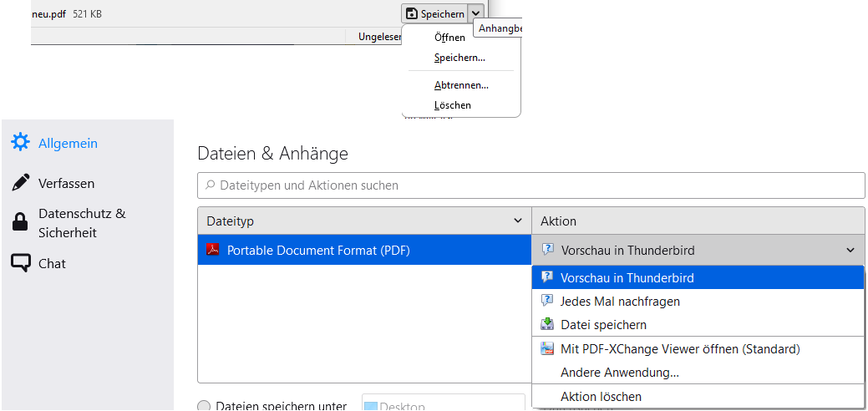Image resolution: width=868 pixels, height=411 pixels.
Task: Click the Dateitypen und Aktionen suchen field
Action: [531, 185]
